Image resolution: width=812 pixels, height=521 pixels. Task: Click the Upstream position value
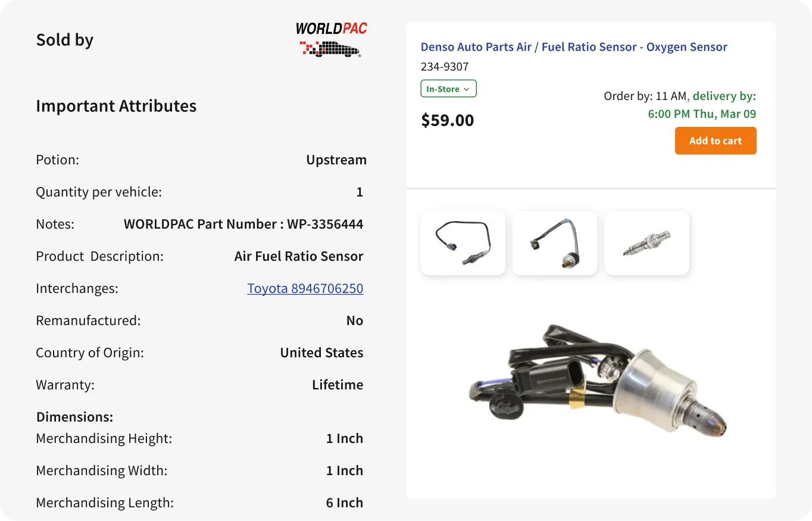[x=336, y=160]
